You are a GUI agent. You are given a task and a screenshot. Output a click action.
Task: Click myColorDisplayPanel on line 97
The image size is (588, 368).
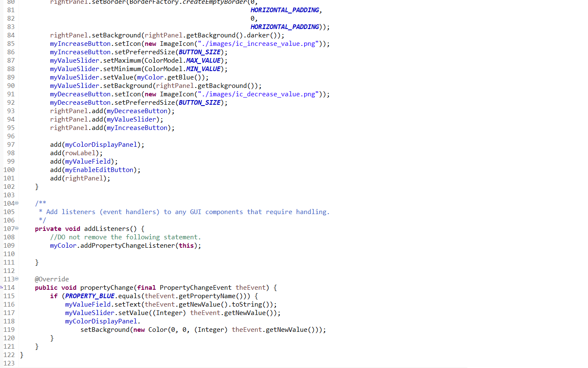tap(101, 145)
